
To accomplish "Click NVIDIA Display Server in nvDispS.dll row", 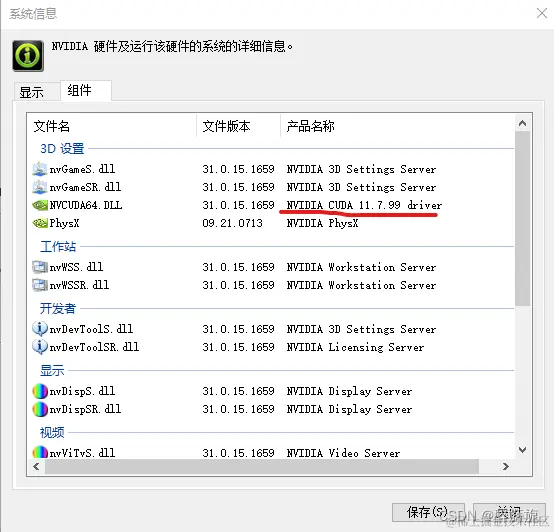I will [x=349, y=391].
